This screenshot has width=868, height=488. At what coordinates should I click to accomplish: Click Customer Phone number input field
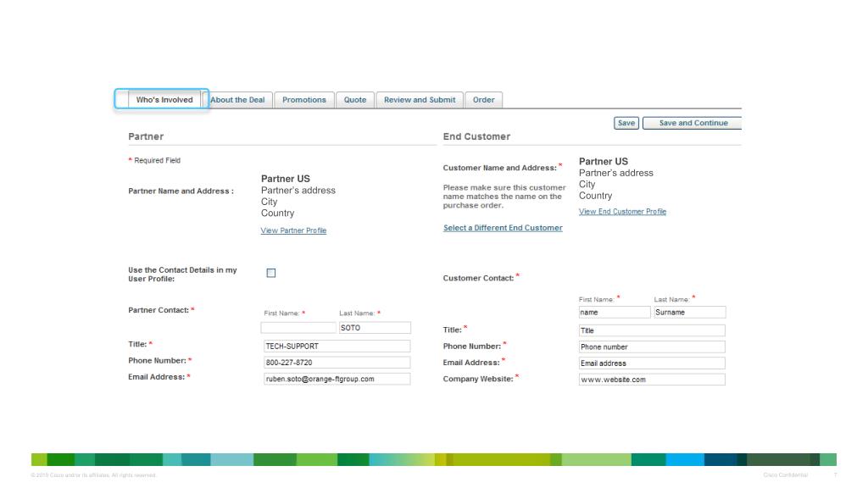pos(652,347)
